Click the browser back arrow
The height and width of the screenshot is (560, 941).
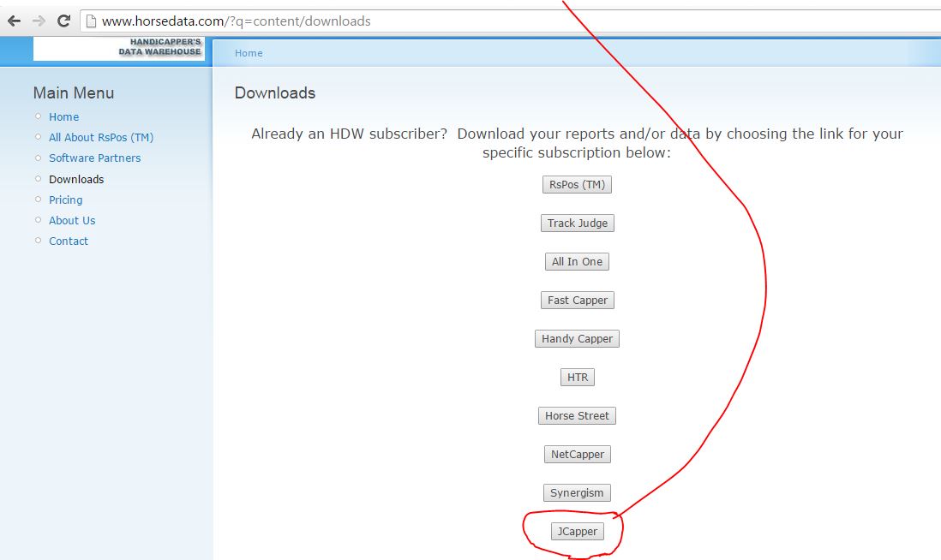(x=14, y=21)
